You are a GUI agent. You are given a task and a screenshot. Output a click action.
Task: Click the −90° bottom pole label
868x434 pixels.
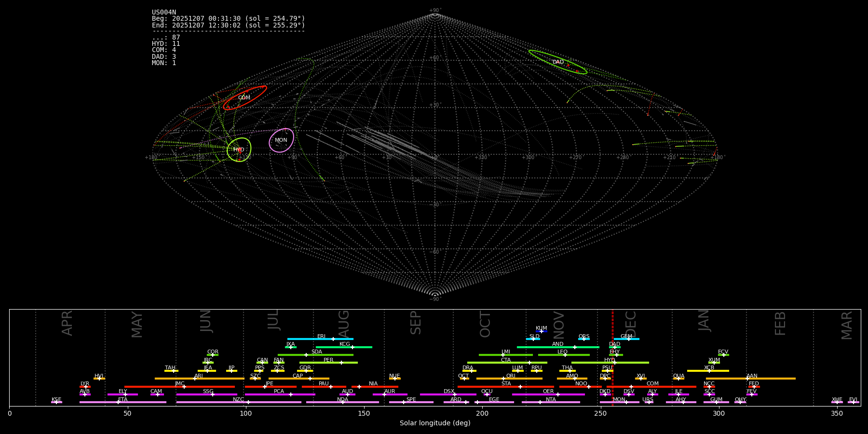click(x=434, y=299)
